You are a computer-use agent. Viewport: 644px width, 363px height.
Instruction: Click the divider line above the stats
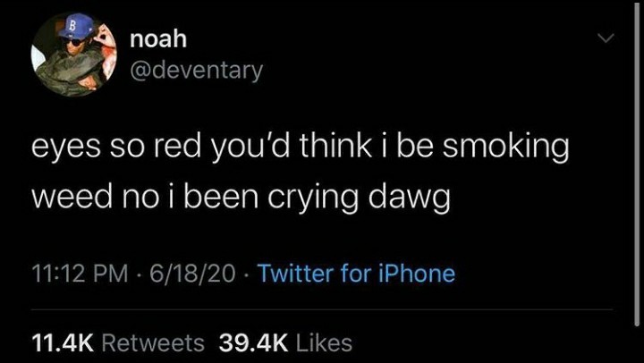point(322,309)
